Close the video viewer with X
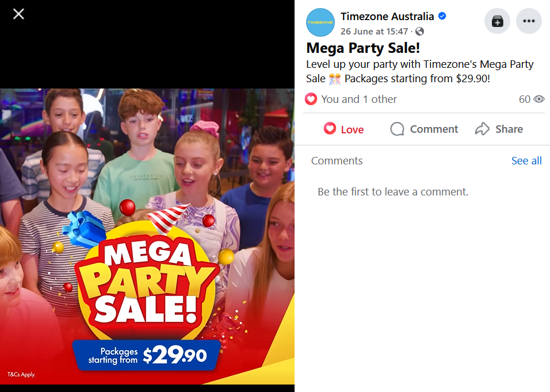This screenshot has width=550, height=392. [x=18, y=14]
